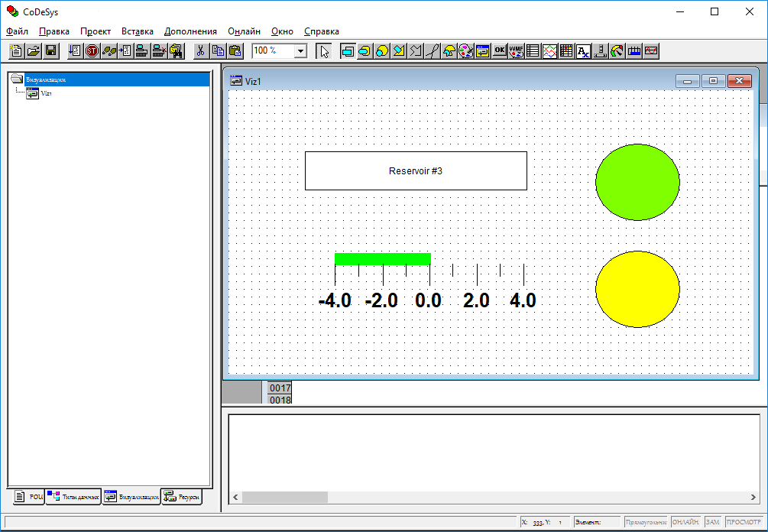Select the Viz1 item in tree
Image resolution: width=768 pixels, height=532 pixels.
pyautogui.click(x=46, y=93)
